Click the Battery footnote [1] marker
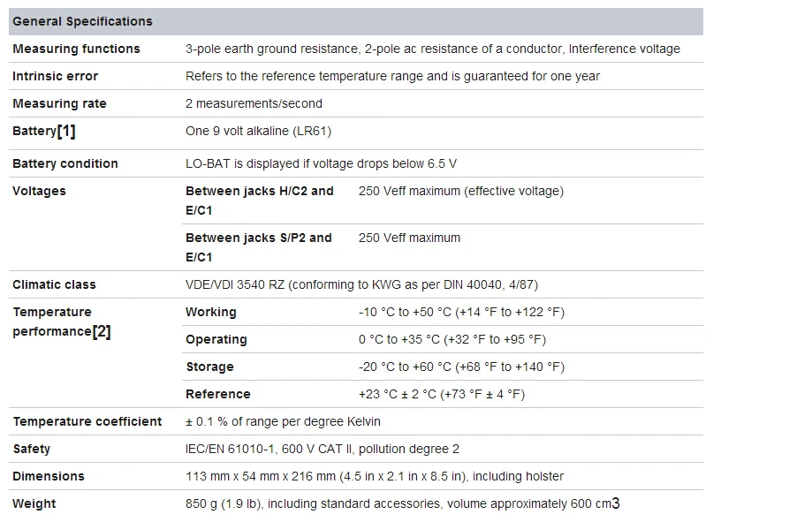This screenshot has height=522, width=812. 66,131
